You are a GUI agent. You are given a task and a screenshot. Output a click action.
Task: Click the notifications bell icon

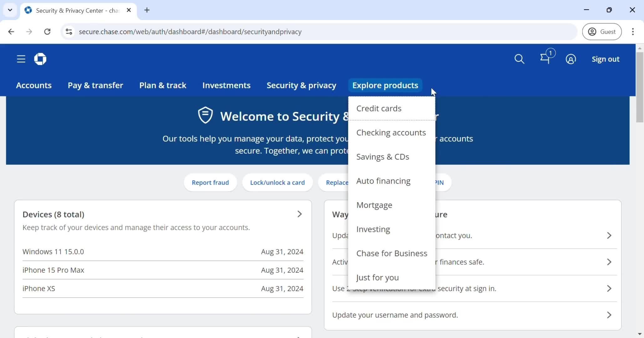click(546, 59)
